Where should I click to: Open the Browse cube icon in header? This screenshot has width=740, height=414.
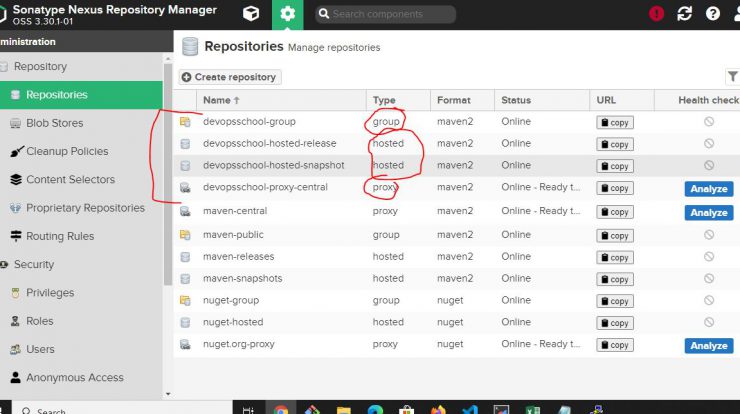pos(251,14)
